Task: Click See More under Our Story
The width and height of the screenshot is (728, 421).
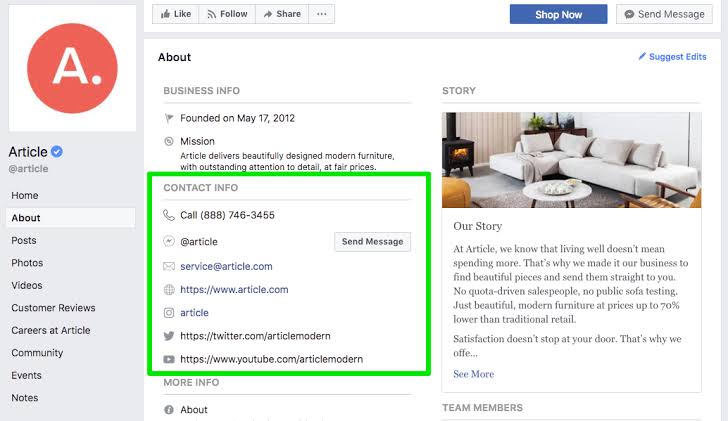Action: click(474, 374)
